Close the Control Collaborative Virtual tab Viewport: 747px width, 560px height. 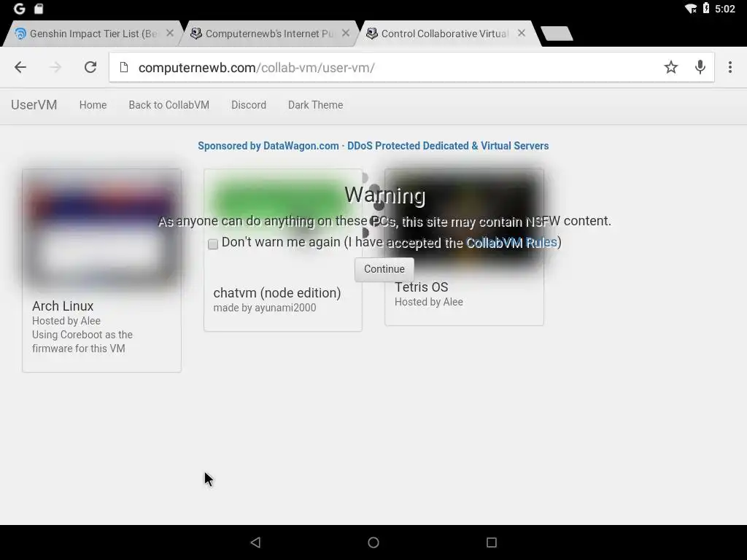pyautogui.click(x=522, y=34)
